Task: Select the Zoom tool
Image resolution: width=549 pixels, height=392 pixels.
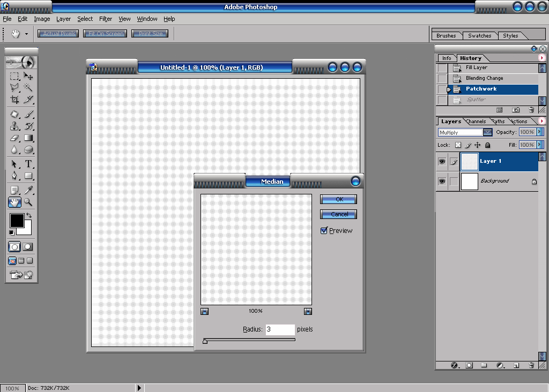Action: [x=28, y=202]
